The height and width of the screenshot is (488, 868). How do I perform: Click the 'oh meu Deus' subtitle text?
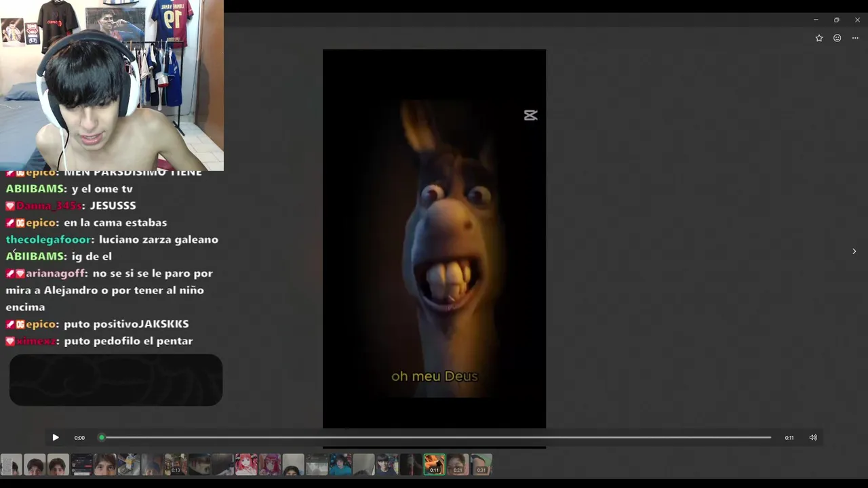[x=435, y=376]
